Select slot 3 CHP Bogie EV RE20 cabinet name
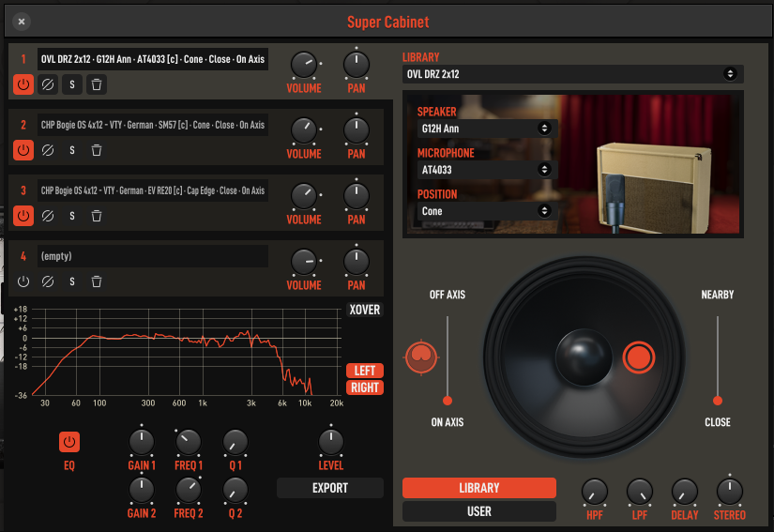This screenshot has height=532, width=774. [153, 190]
